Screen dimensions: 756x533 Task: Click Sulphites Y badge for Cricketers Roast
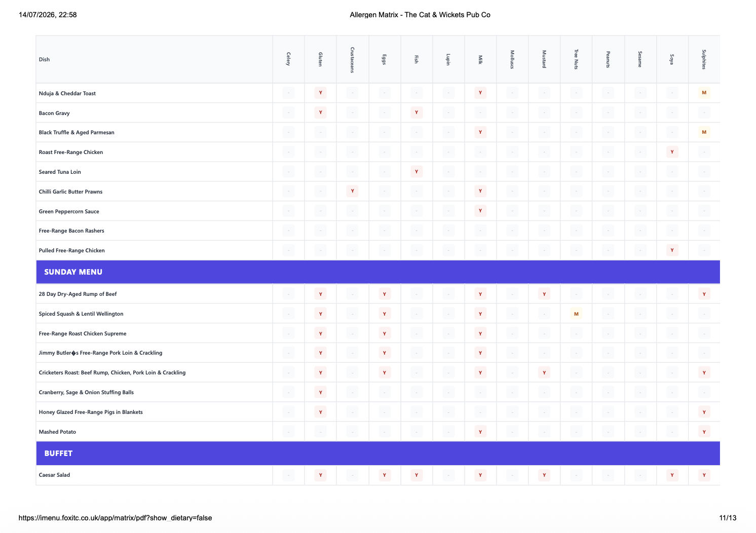[x=704, y=372]
